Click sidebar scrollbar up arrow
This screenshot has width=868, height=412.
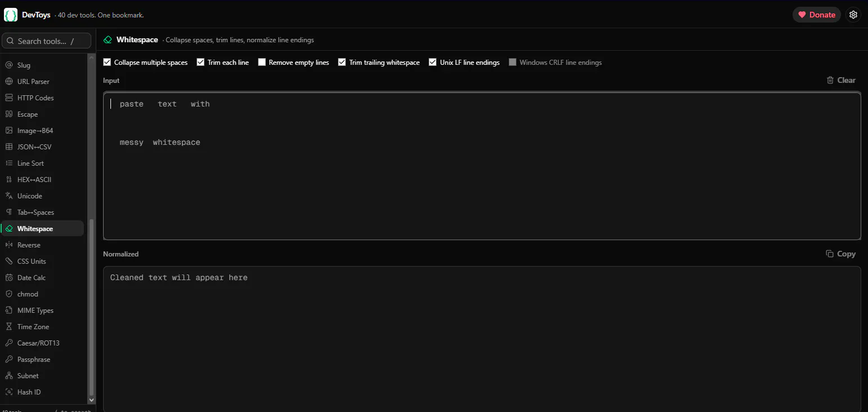(92, 57)
